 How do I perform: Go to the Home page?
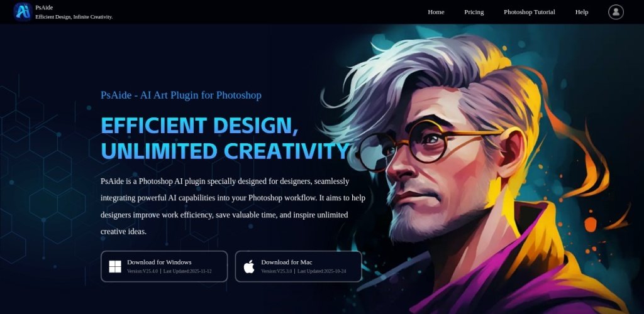tap(436, 12)
